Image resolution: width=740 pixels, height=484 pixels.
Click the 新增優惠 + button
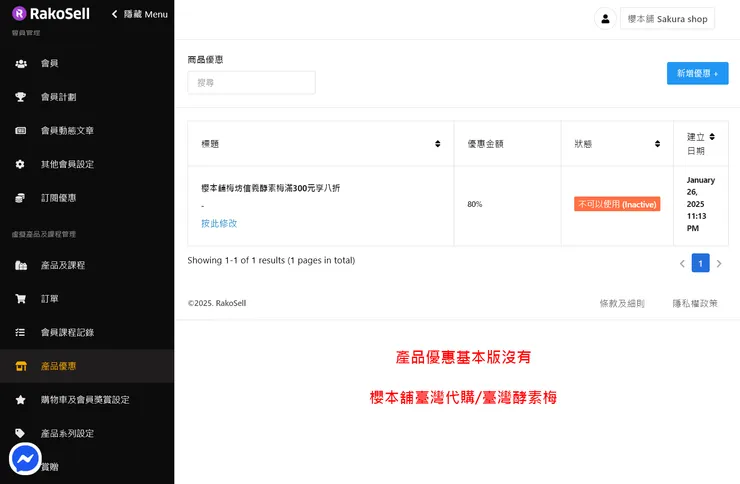(x=698, y=73)
